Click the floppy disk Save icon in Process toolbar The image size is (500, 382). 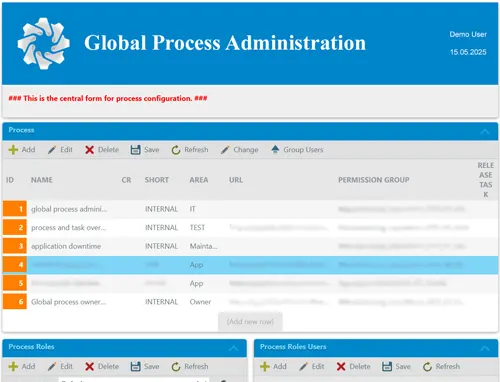(135, 150)
